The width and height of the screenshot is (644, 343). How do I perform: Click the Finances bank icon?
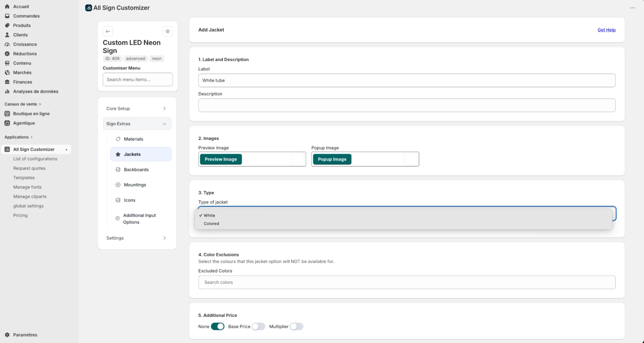pyautogui.click(x=7, y=82)
